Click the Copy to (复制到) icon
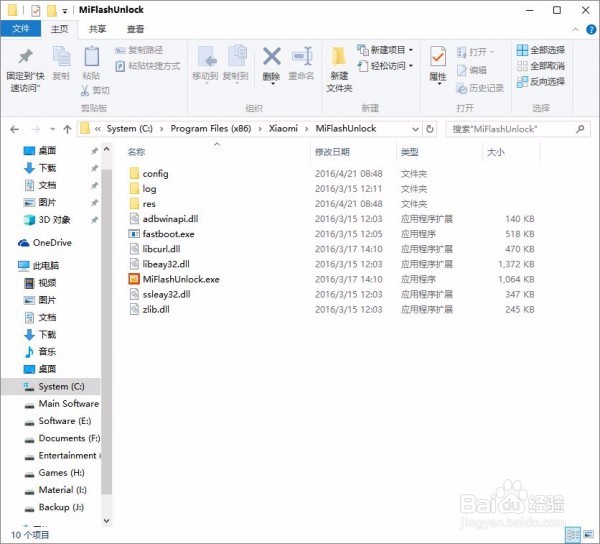This screenshot has height=544, width=600. [237, 57]
